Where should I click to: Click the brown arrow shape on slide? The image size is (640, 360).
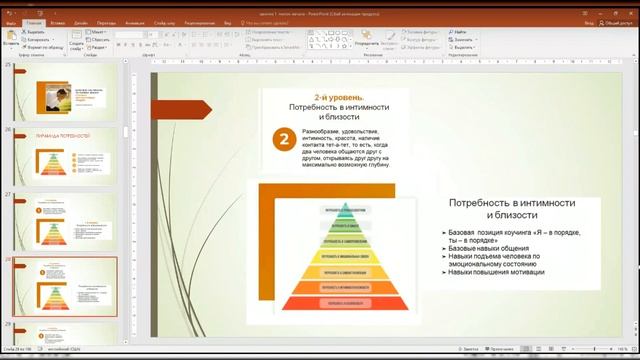(181, 110)
